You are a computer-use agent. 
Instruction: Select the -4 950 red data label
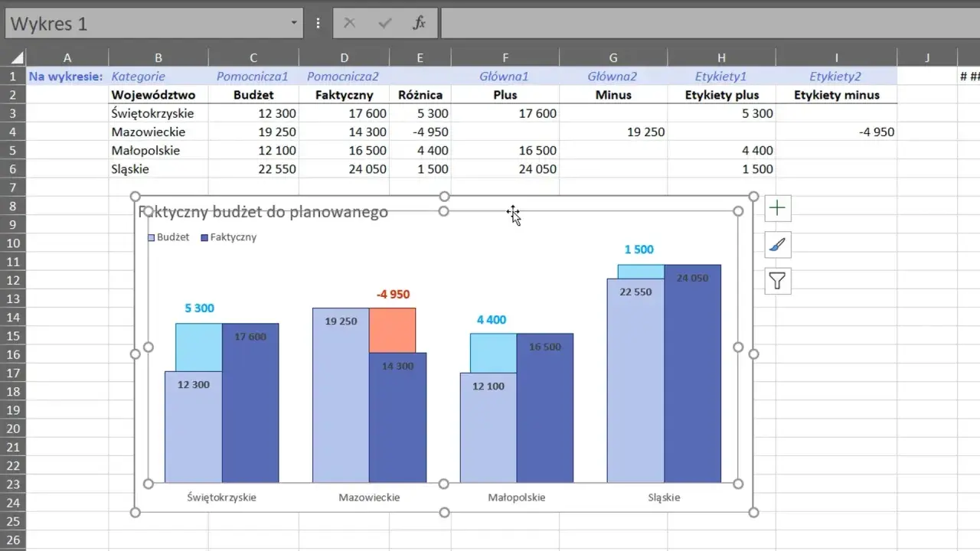393,295
